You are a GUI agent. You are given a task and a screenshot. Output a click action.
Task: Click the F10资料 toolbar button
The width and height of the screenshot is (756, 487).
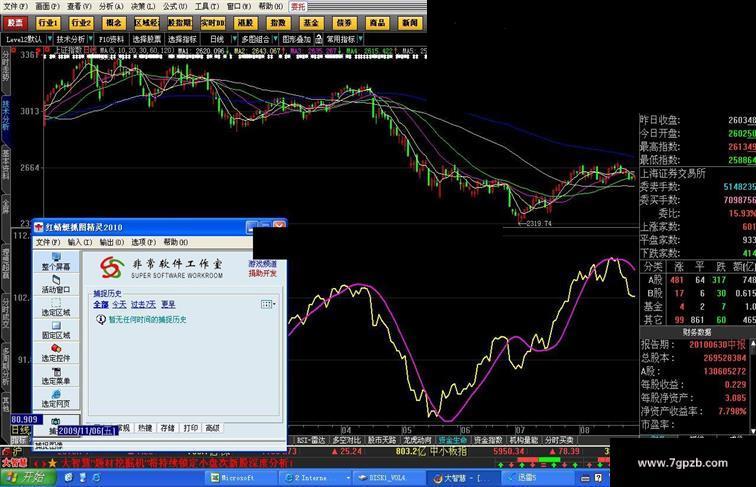pyautogui.click(x=111, y=39)
